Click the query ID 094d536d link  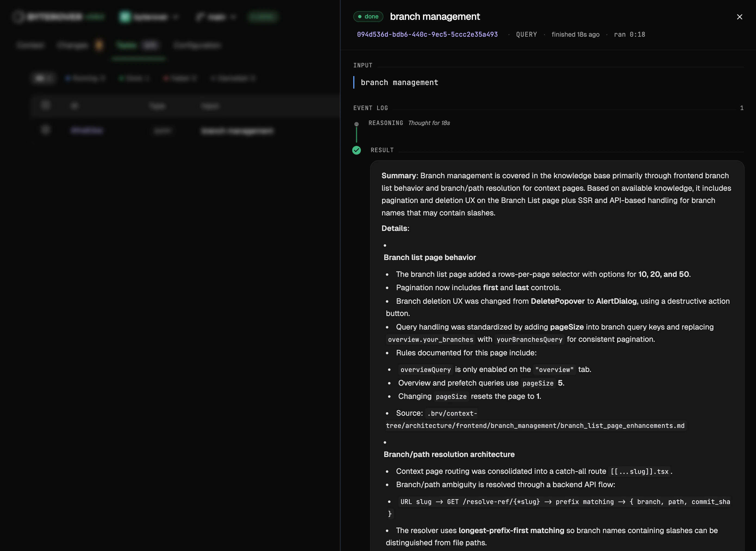click(x=427, y=34)
